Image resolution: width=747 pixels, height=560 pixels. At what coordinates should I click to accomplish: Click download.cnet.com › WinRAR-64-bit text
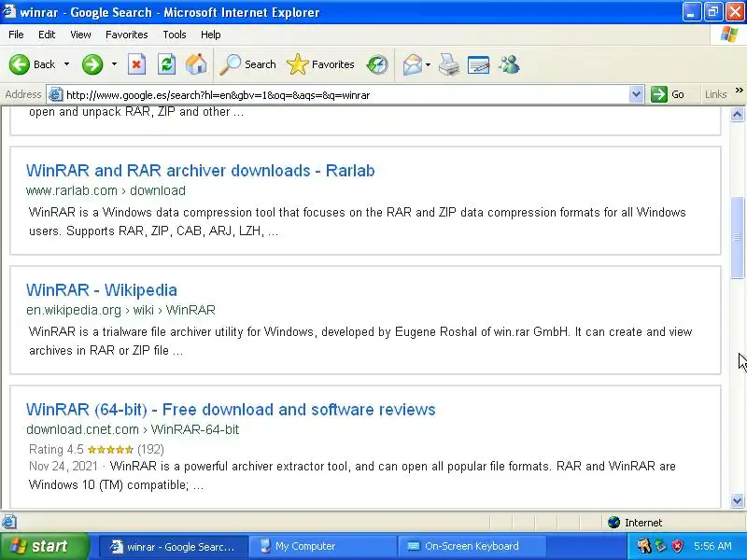click(133, 429)
